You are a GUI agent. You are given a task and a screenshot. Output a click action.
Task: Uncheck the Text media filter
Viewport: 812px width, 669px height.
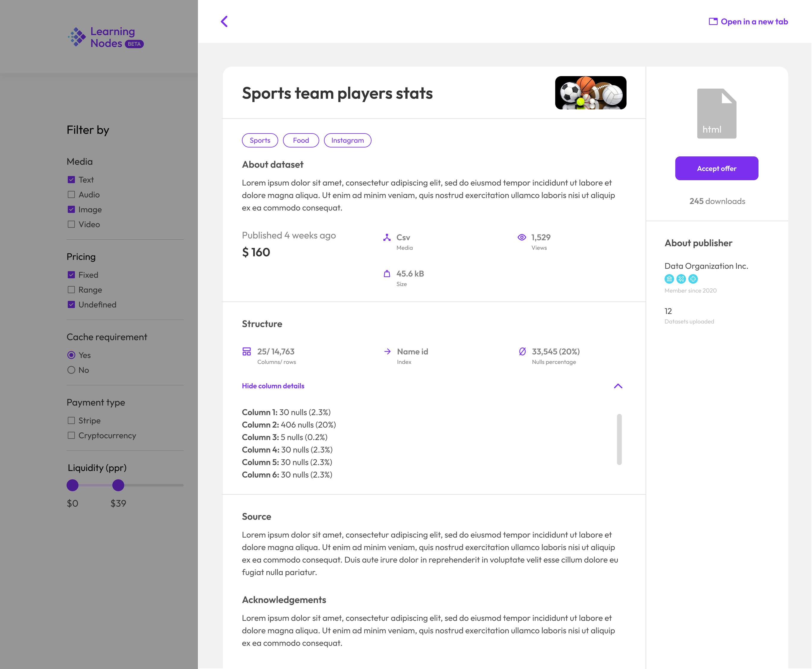coord(71,179)
